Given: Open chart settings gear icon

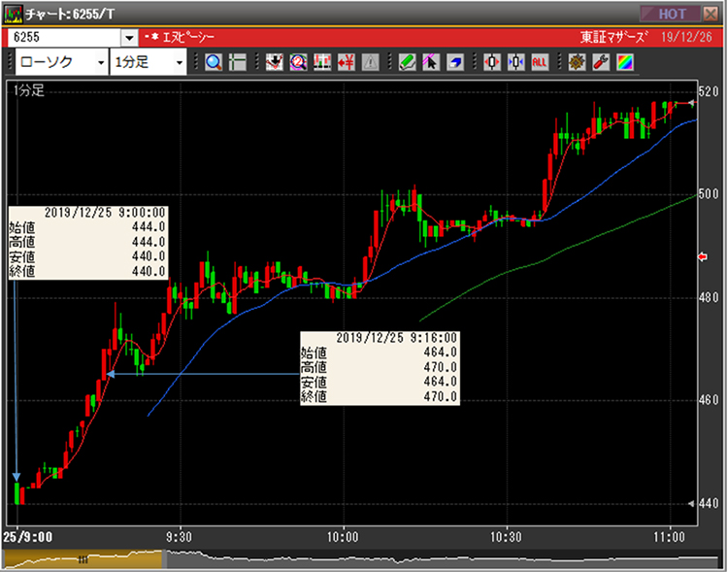Looking at the screenshot, I should (x=577, y=62).
